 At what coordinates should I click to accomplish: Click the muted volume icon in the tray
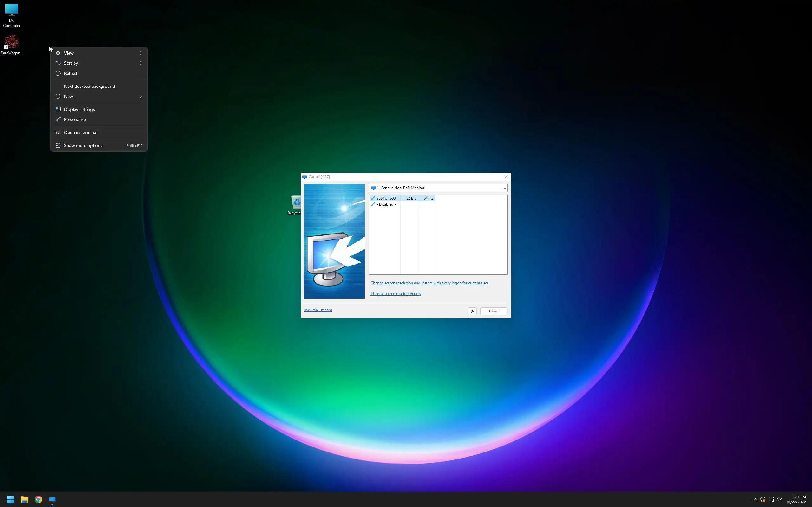point(779,499)
